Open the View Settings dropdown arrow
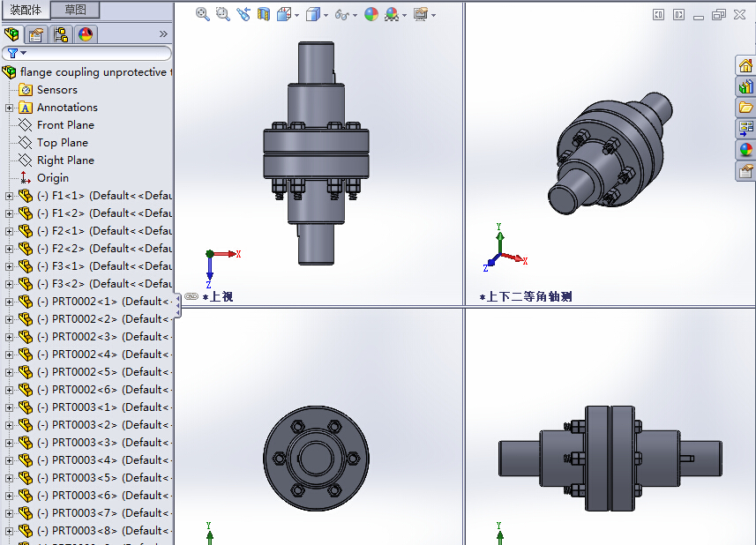The height and width of the screenshot is (545, 756). coord(433,15)
